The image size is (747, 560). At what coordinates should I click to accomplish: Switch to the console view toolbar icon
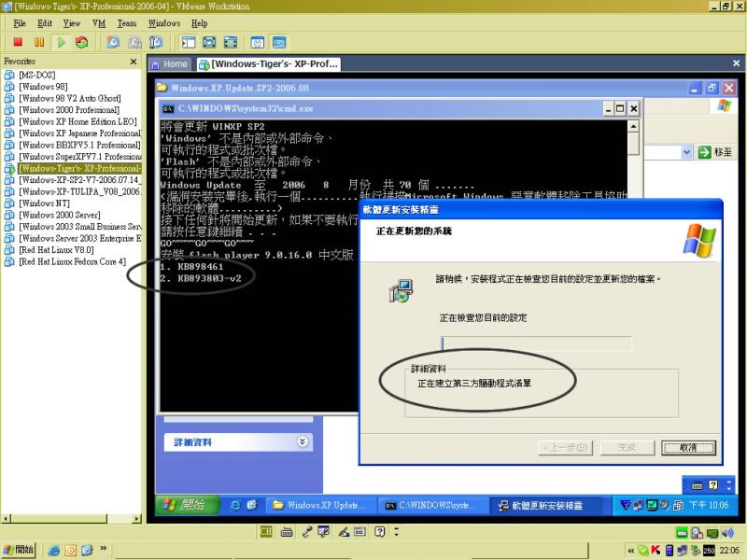279,42
